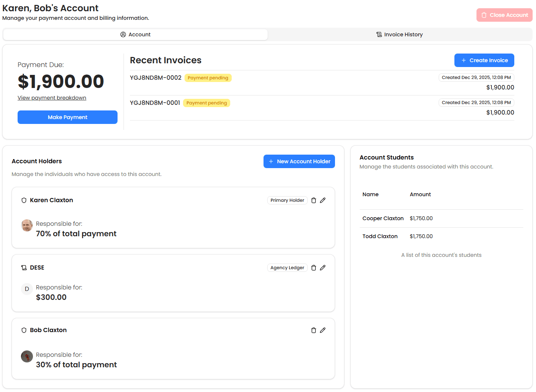This screenshot has width=536, height=392.
Task: Click Karen Claxton's profile avatar
Action: pos(27,225)
